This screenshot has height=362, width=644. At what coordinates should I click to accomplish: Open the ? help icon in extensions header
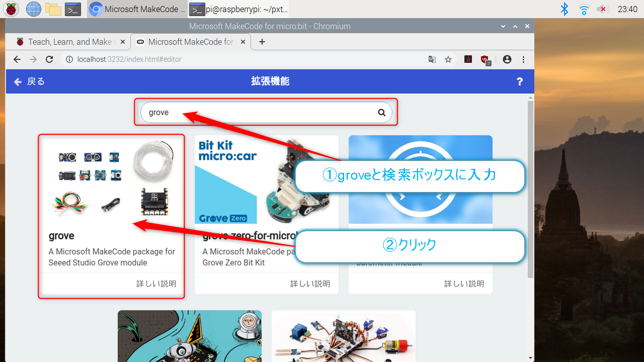519,82
